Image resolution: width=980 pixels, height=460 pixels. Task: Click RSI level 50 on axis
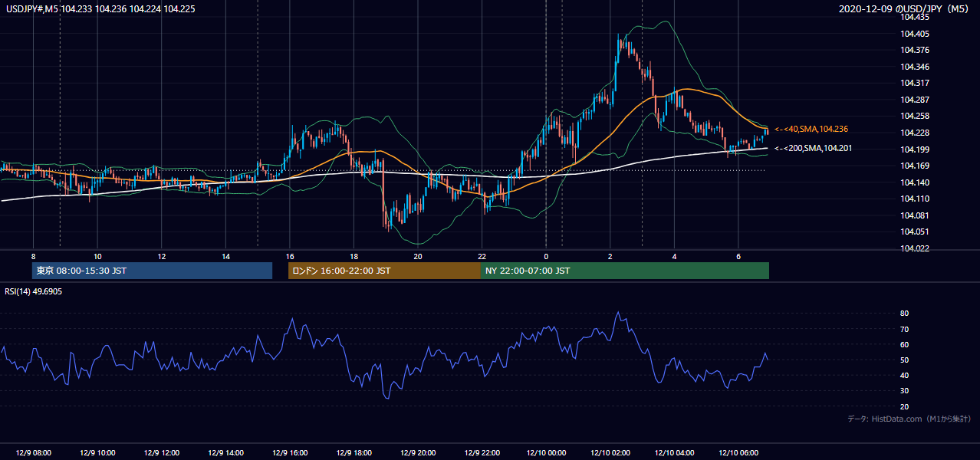click(905, 360)
